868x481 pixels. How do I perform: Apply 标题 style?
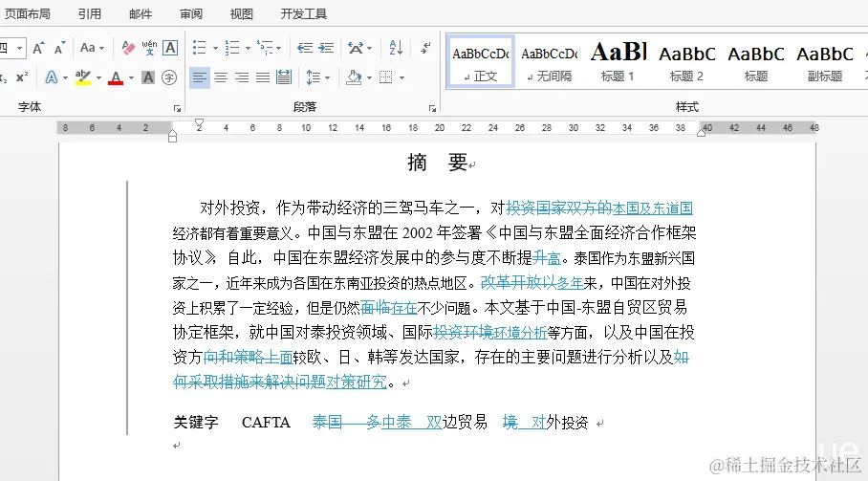pyautogui.click(x=755, y=62)
